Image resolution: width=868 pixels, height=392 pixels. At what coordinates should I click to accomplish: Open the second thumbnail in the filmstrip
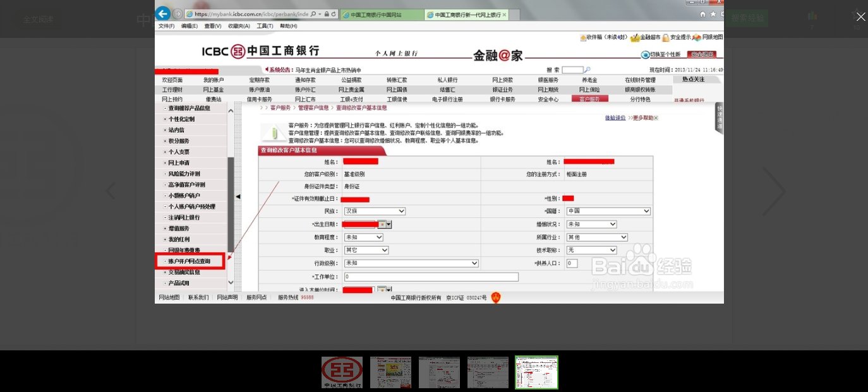tap(390, 372)
